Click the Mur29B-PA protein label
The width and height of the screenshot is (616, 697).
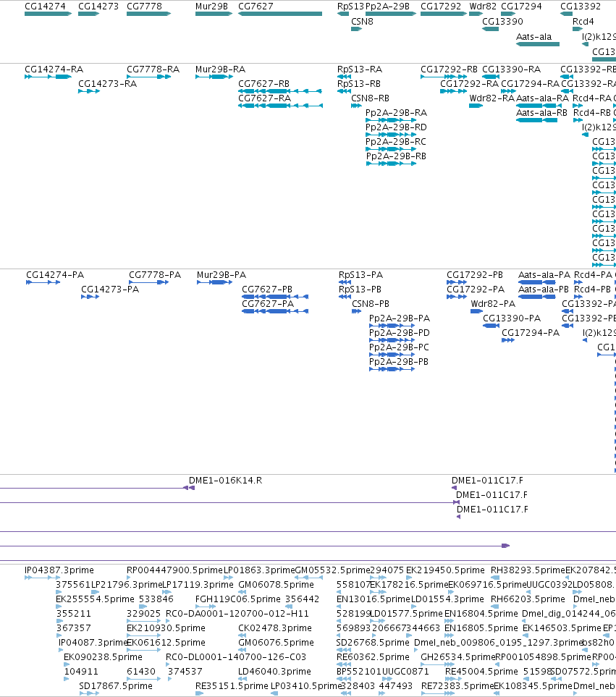221,275
